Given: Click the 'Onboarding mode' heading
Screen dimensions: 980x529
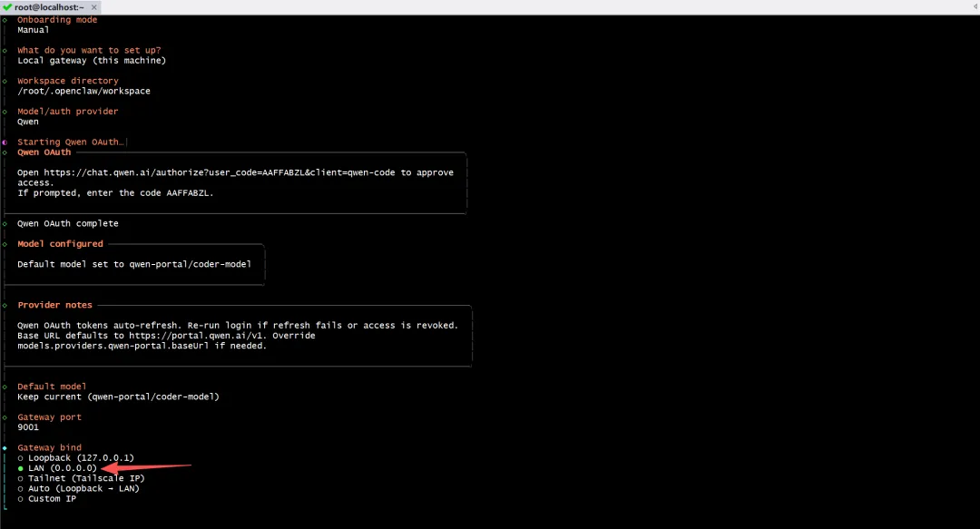Looking at the screenshot, I should pyautogui.click(x=57, y=19).
